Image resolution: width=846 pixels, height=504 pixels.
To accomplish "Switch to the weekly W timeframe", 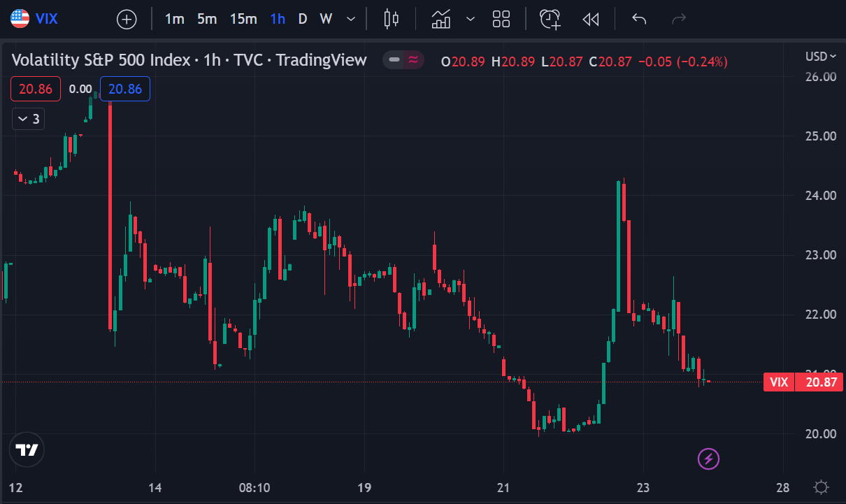I will pos(326,19).
